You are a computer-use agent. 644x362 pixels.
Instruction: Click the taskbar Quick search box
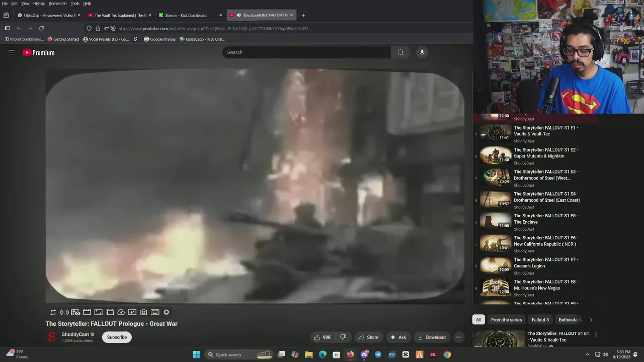239,354
